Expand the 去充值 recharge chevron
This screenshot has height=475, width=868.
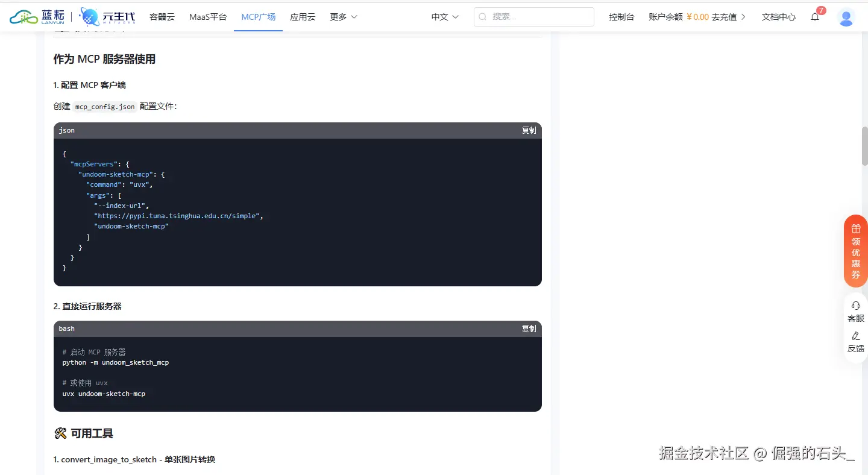745,17
